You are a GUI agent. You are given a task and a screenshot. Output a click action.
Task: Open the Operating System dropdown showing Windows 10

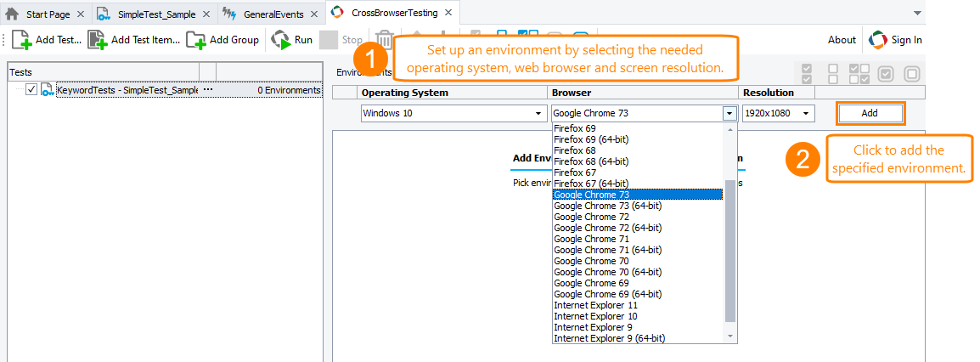452,114
